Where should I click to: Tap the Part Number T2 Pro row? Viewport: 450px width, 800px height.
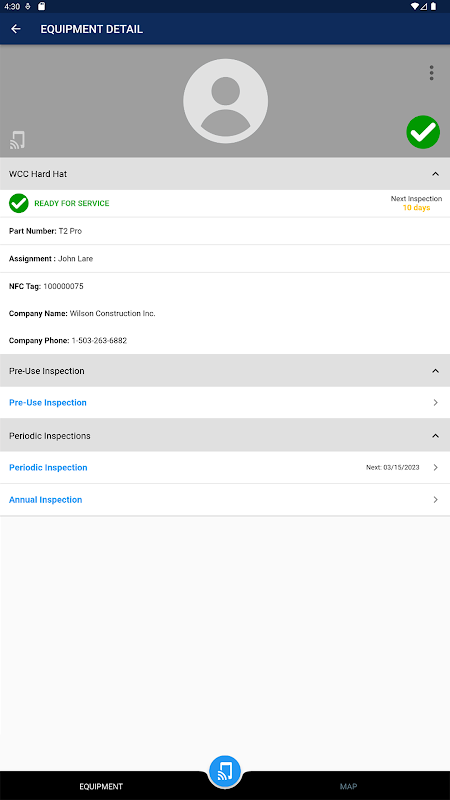click(x=225, y=231)
